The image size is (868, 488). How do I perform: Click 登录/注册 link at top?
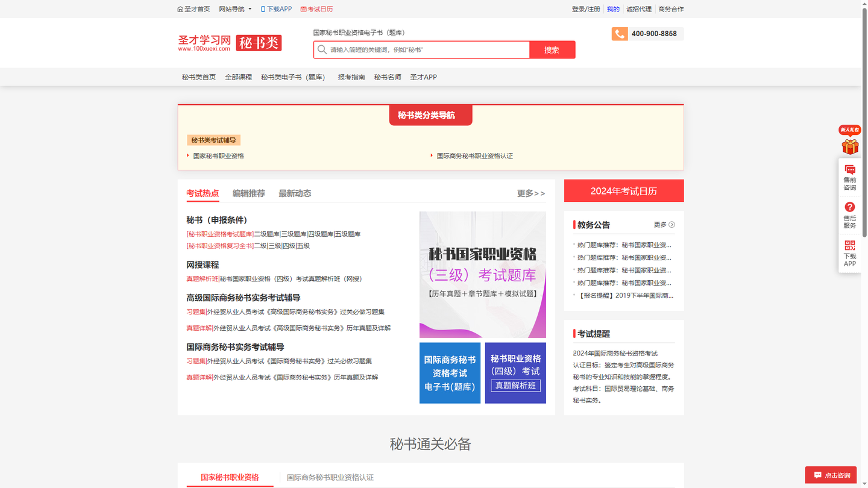586,9
